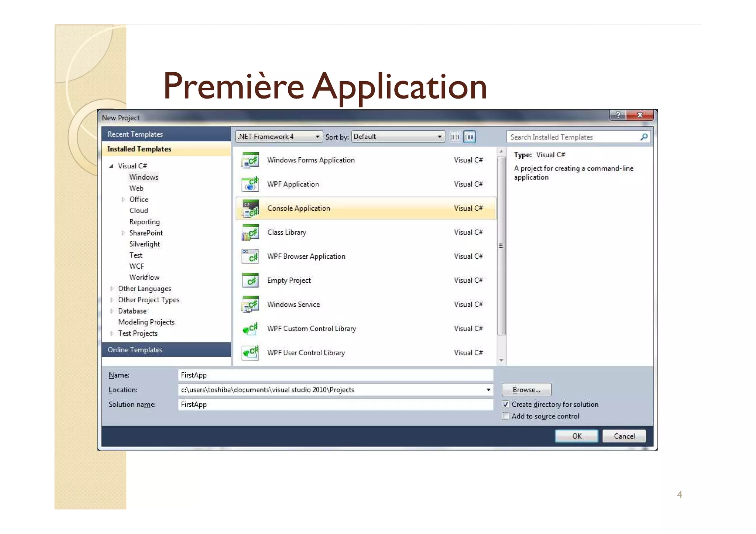Viewport: 756px width, 534px height.
Task: Click the Name input field
Action: tap(336, 375)
